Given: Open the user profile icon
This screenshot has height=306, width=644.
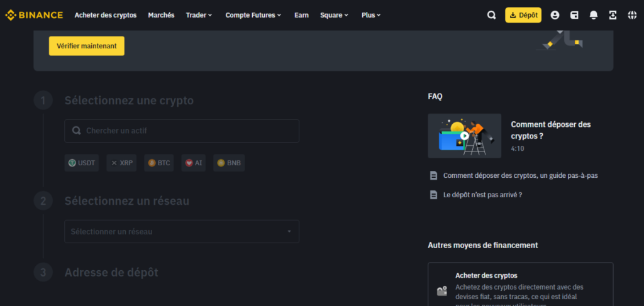Looking at the screenshot, I should tap(555, 15).
